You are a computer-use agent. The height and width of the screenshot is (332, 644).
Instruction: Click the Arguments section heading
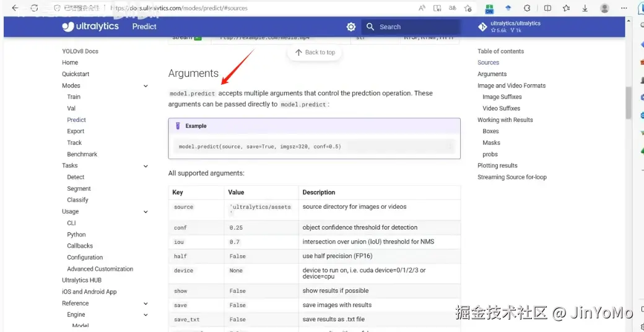[x=193, y=73]
